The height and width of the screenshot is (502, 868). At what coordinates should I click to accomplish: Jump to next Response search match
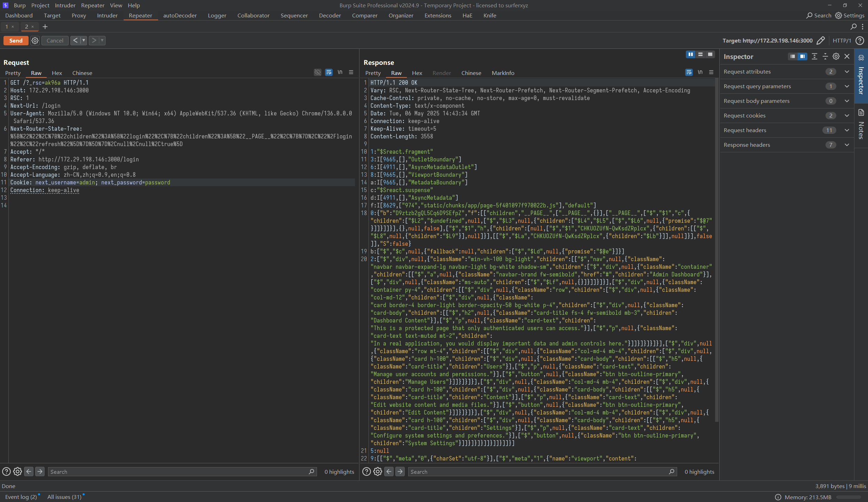400,472
